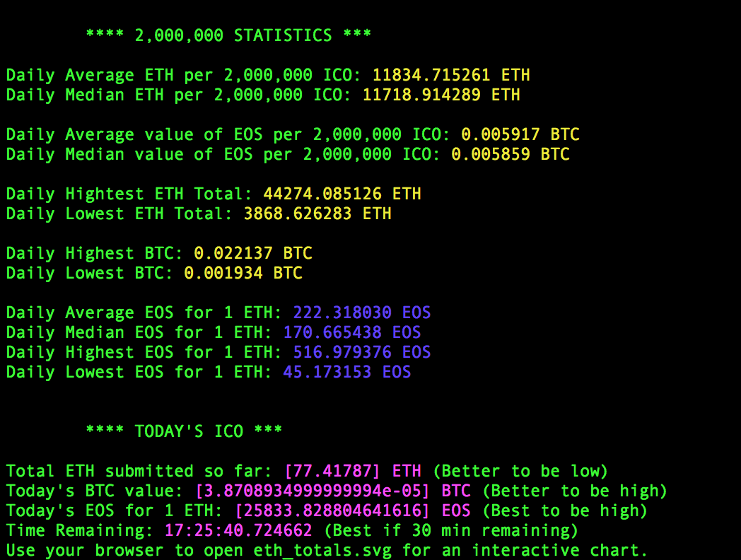Select the value '0.005917 BTC'
Screen dimensions: 741x560
tap(520, 134)
